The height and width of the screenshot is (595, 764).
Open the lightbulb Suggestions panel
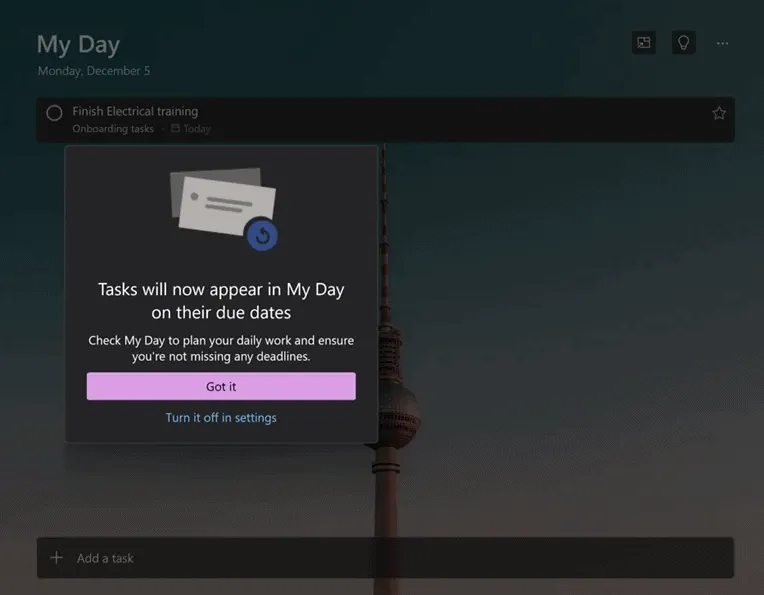[x=684, y=43]
